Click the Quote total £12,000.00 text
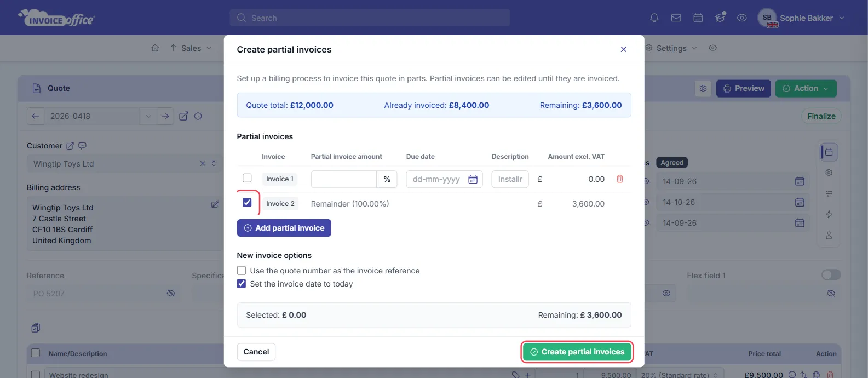Screen dimensions: 868x378 coord(290,105)
